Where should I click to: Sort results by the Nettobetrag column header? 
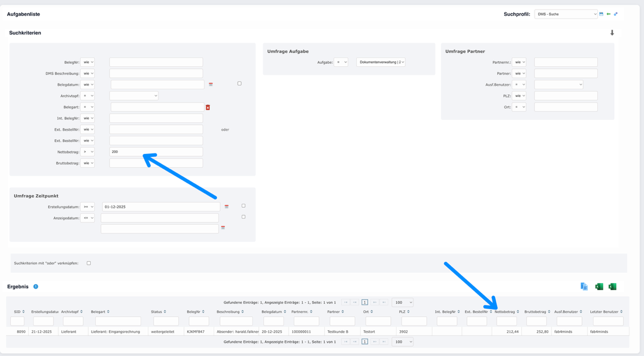505,312
